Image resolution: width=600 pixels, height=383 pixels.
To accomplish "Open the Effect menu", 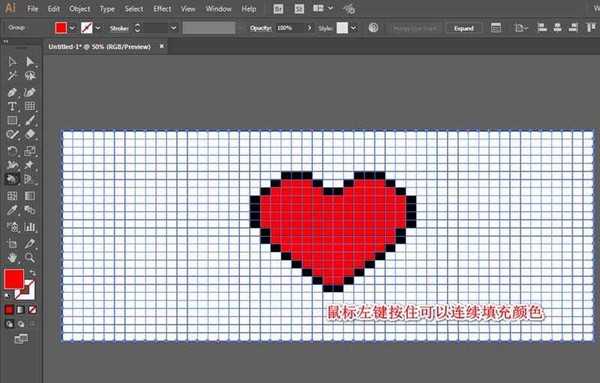I will [162, 8].
